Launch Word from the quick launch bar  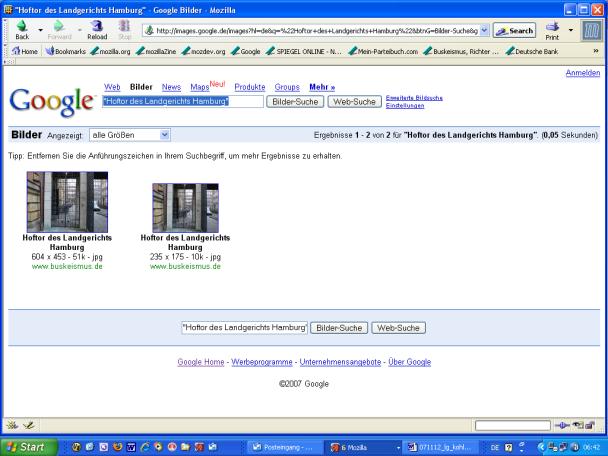131,447
